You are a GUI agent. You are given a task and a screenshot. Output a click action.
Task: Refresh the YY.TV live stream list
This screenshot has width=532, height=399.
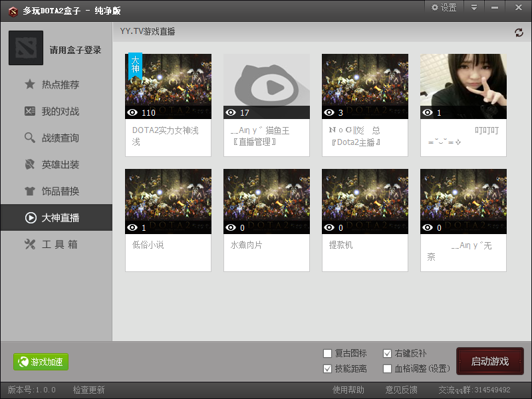pyautogui.click(x=519, y=33)
